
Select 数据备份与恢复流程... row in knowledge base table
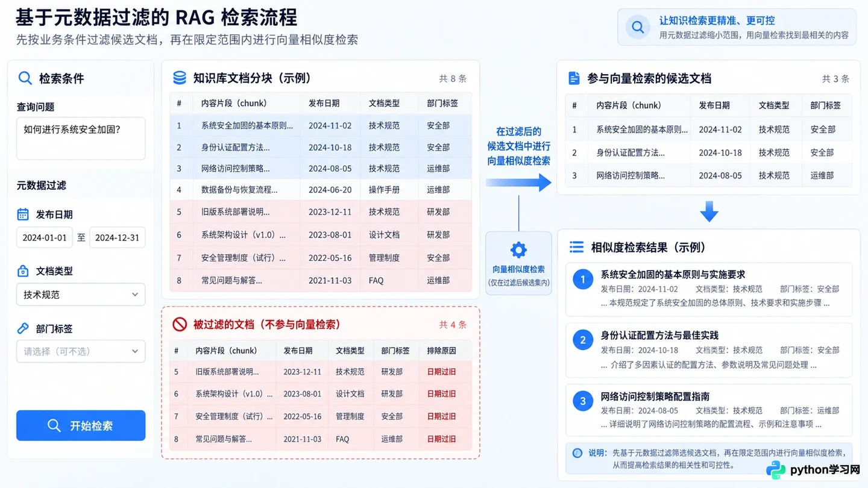coord(321,190)
